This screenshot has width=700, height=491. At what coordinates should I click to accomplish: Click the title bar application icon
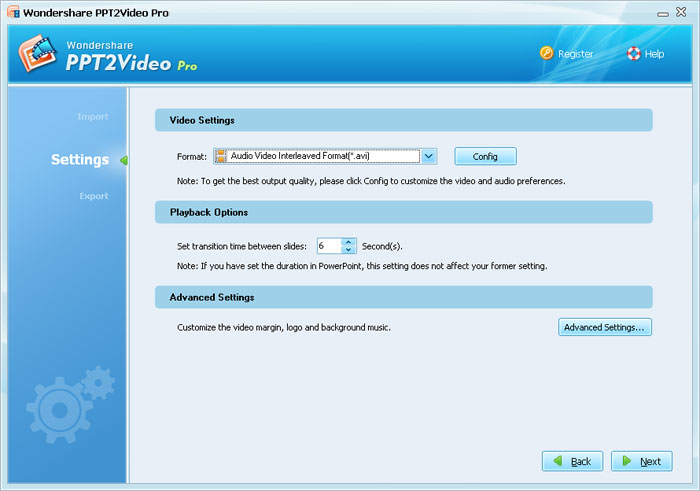tap(13, 12)
